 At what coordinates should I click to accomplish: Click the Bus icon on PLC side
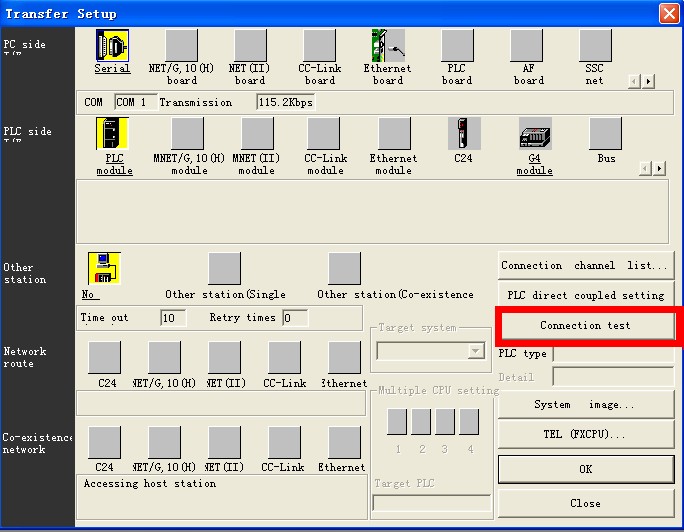pos(606,134)
